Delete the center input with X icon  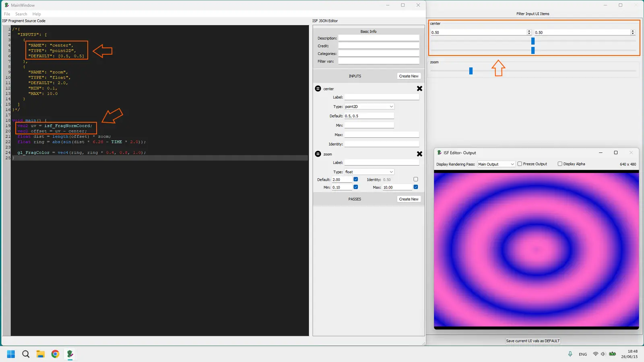419,88
